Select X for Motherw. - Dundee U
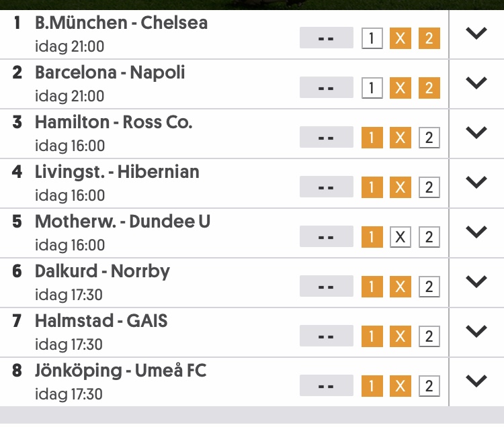The height and width of the screenshot is (427, 504). tap(401, 237)
